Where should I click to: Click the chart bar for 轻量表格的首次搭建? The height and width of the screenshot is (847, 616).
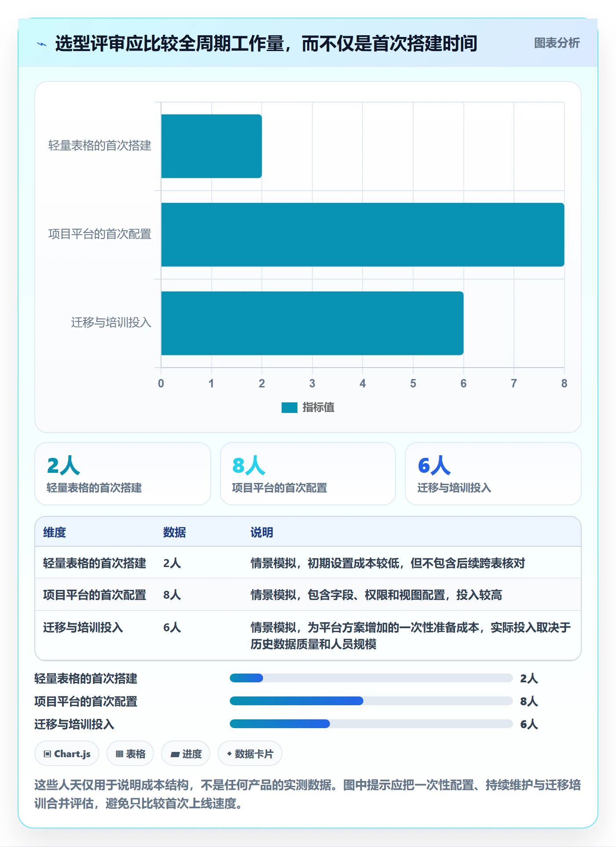(212, 146)
